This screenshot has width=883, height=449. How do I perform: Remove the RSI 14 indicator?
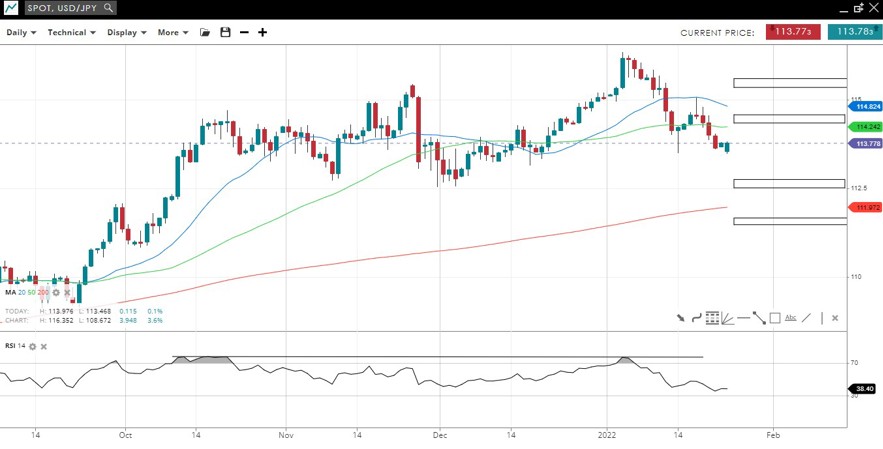(x=44, y=346)
